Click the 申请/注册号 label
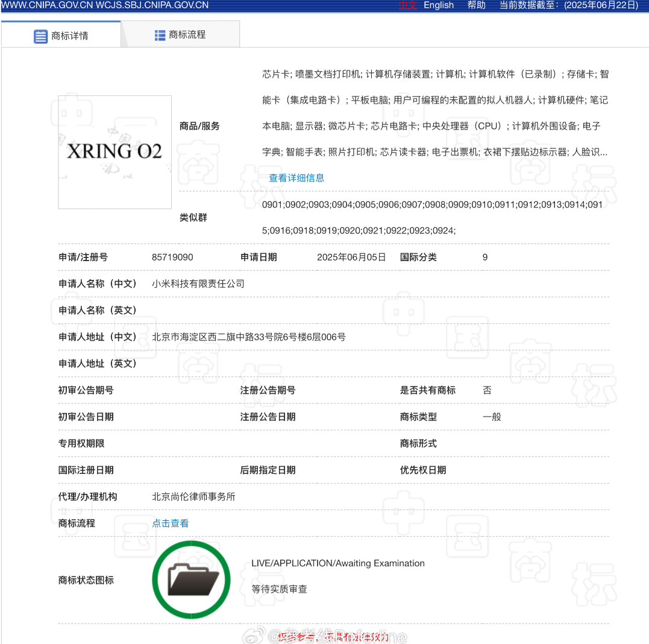649x644 pixels. (x=83, y=257)
